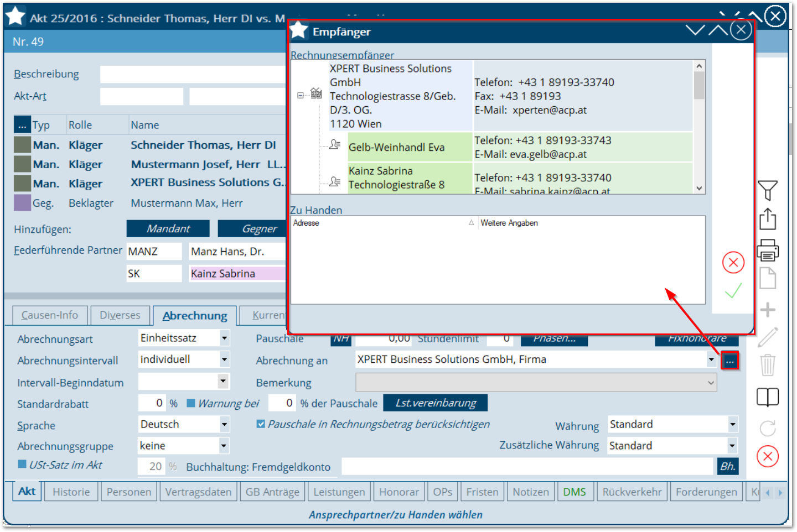Collapse Empfänger dialog with down chevron
Viewport: 797px width, 532px height.
point(695,30)
